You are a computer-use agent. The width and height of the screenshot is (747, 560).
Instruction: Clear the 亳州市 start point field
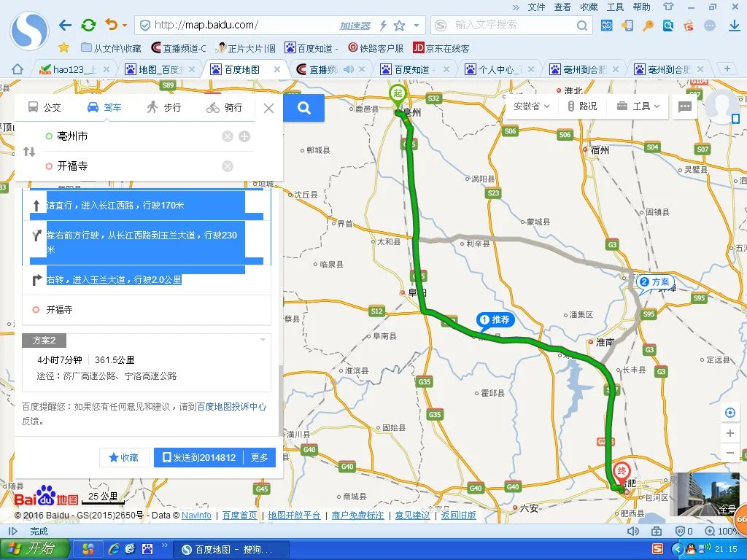pos(228,136)
